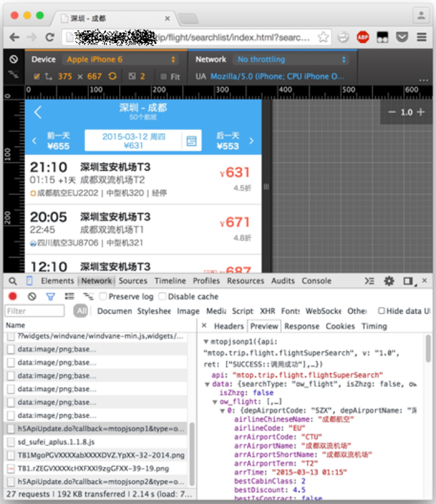The height and width of the screenshot is (504, 436).
Task: Open the Chrome user profile button
Action: 421,15
